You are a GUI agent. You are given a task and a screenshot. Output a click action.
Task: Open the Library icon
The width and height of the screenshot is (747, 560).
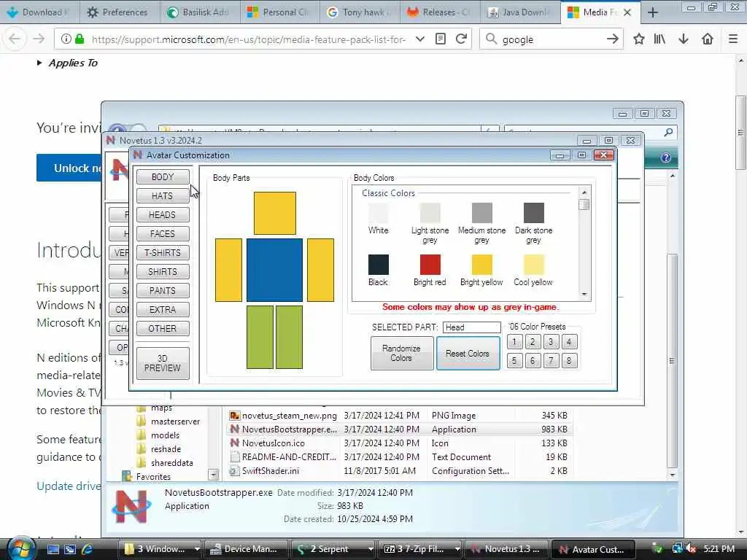coord(659,39)
